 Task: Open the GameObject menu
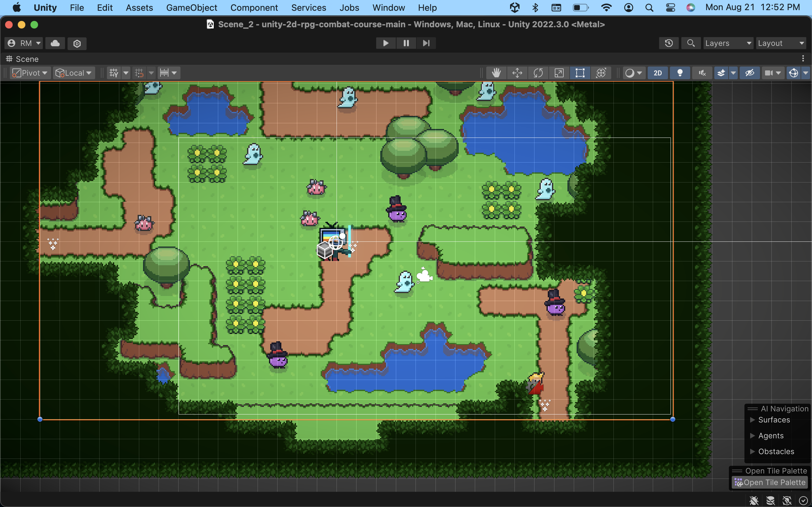192,7
